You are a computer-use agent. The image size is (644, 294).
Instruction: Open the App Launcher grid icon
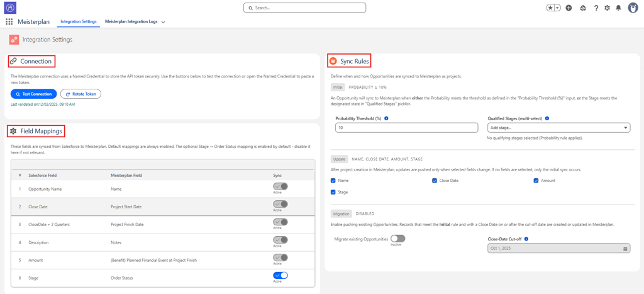click(9, 22)
